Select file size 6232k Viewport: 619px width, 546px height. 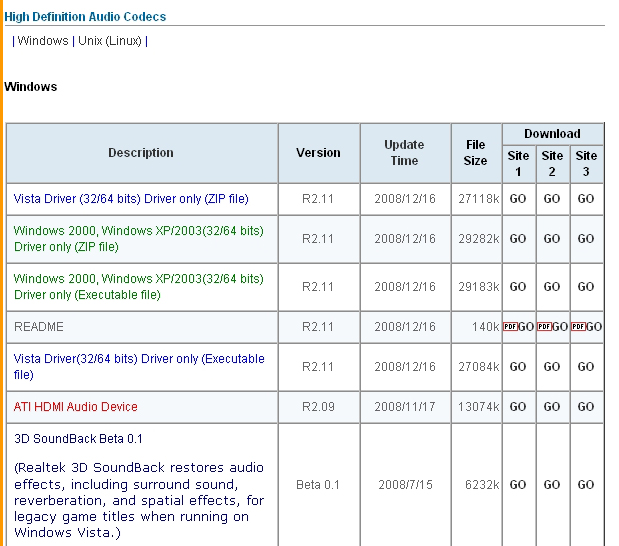point(482,484)
